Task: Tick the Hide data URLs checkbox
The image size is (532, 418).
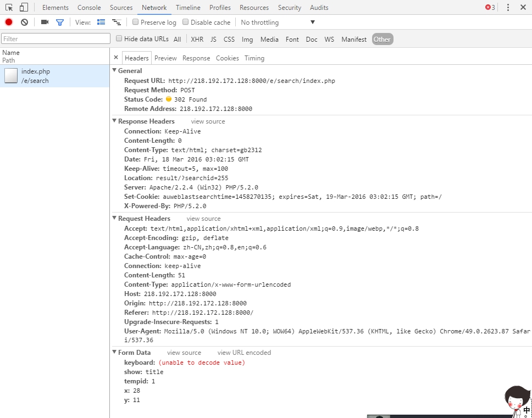Action: [x=119, y=39]
